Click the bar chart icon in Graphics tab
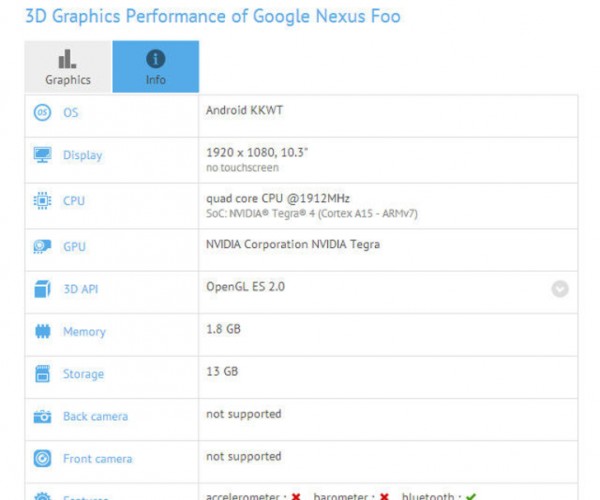The width and height of the screenshot is (600, 500). click(x=67, y=59)
